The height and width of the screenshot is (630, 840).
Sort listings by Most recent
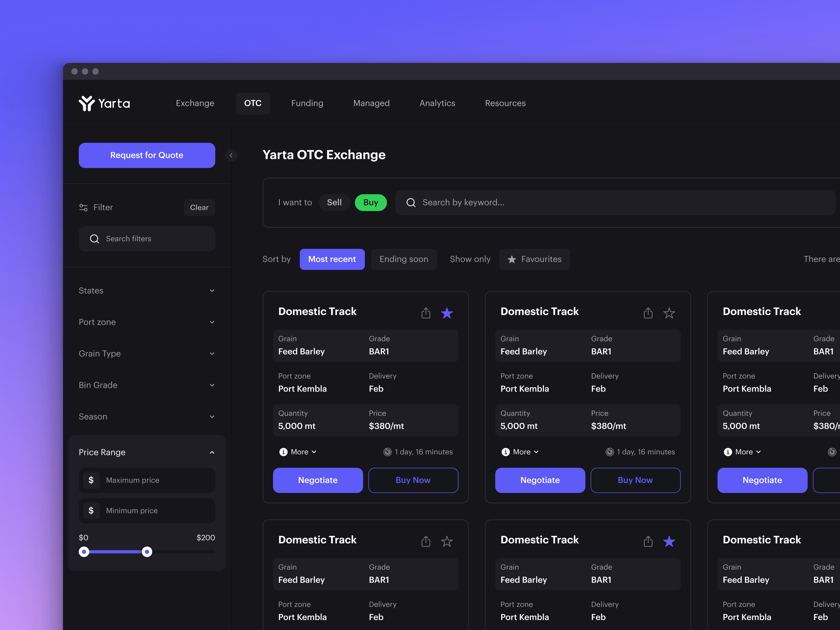pos(332,259)
